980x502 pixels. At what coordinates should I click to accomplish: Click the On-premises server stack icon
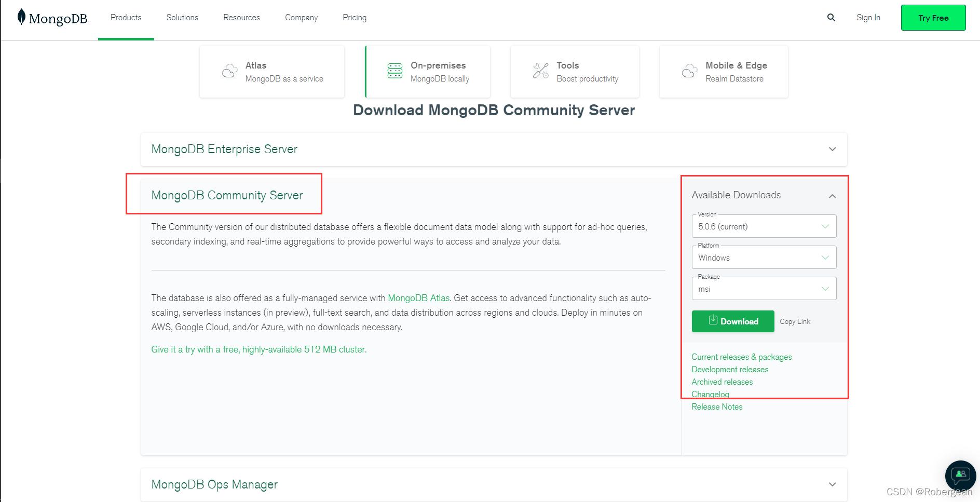click(394, 71)
